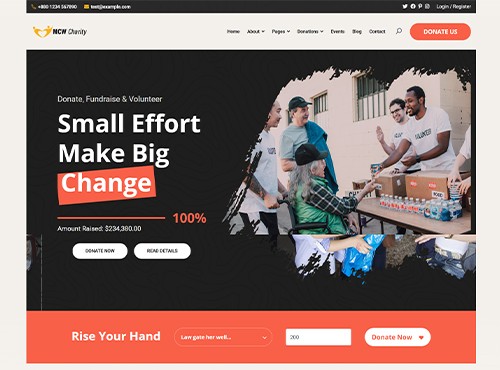Expand the About menu dropdown

[x=256, y=31]
